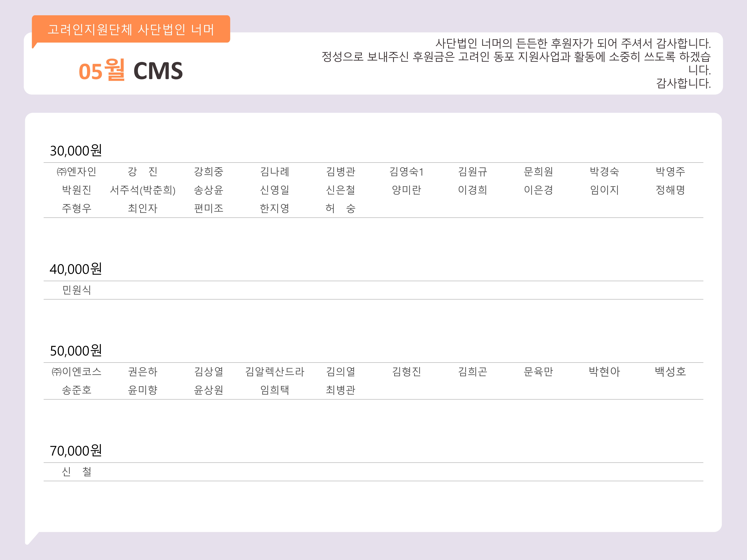Click the orange banner '고려인지원단체 사단법인 너머'
The image size is (747, 560).
click(131, 29)
